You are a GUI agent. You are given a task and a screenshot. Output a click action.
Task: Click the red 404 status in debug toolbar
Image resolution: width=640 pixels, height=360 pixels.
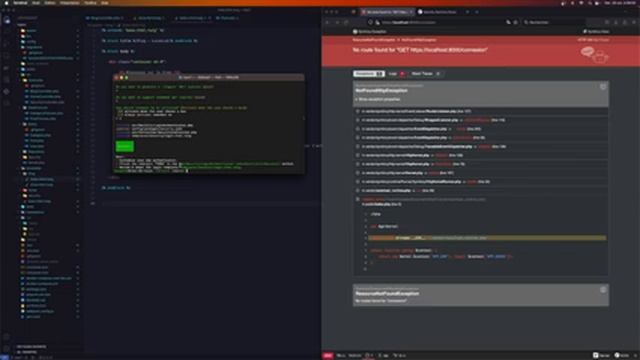[x=328, y=356]
